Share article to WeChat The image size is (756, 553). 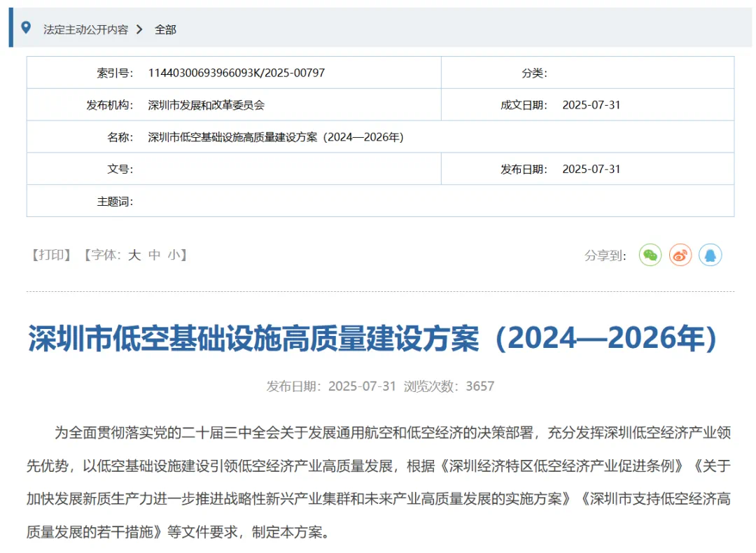(x=650, y=255)
